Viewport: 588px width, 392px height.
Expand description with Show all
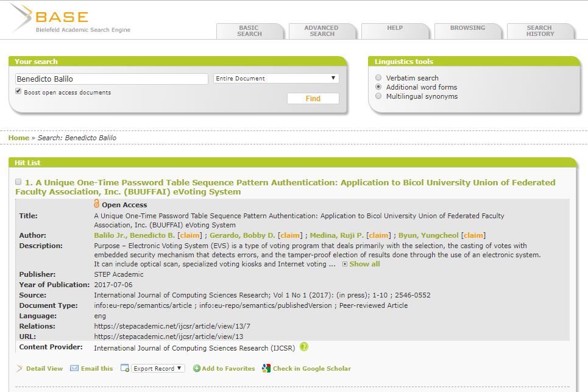364,264
